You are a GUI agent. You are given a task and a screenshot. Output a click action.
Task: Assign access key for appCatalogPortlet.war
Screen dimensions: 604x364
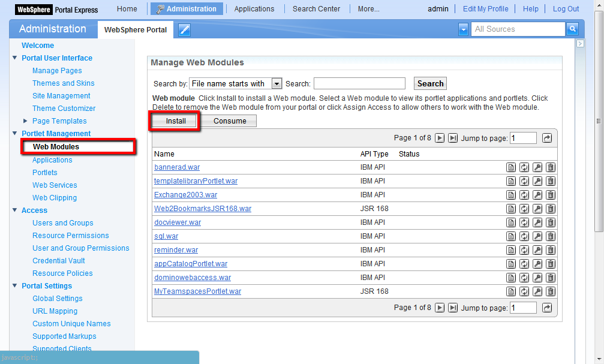[x=537, y=264]
